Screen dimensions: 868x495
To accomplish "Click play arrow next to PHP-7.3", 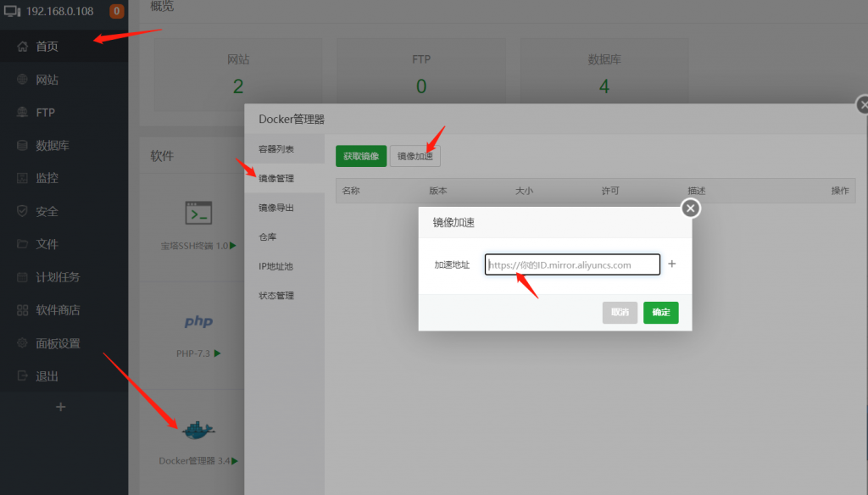I will click(217, 353).
